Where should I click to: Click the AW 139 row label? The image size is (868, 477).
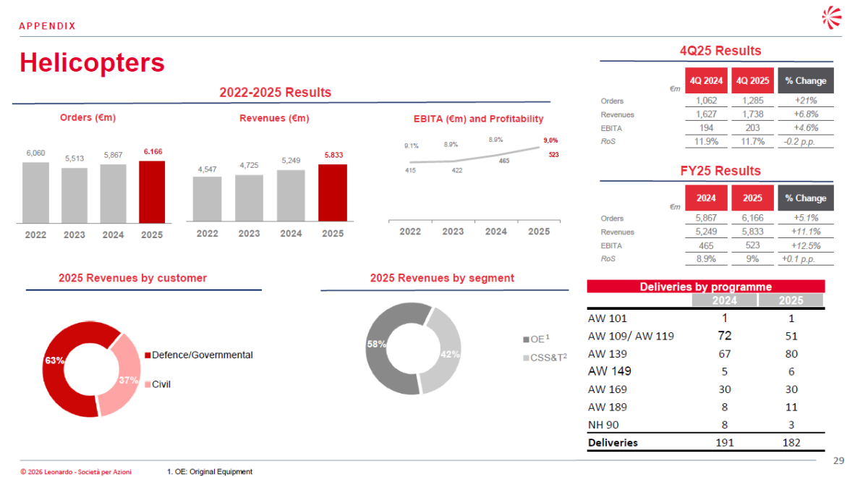[608, 354]
